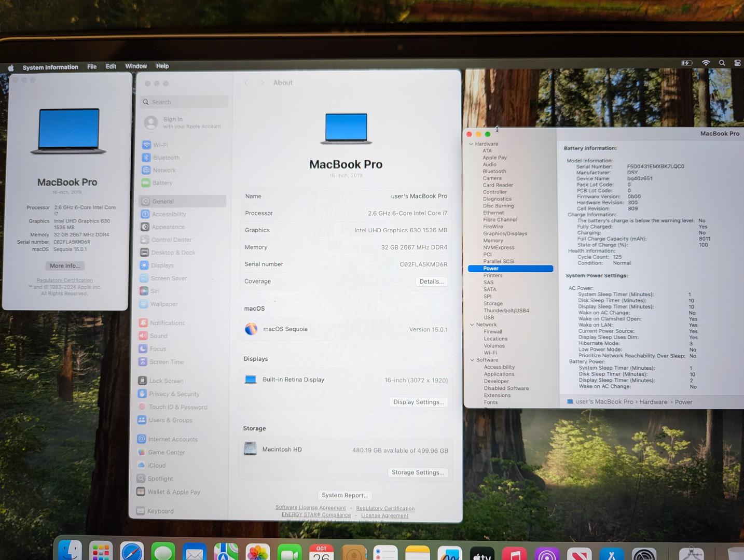Select NVMExpress in System Information sidebar
Screen dimensions: 744x560
point(499,248)
